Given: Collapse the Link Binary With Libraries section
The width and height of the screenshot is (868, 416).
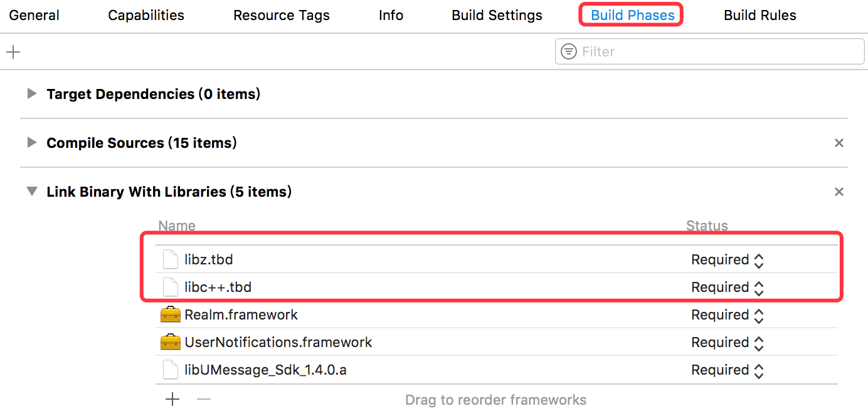Looking at the screenshot, I should 31,192.
